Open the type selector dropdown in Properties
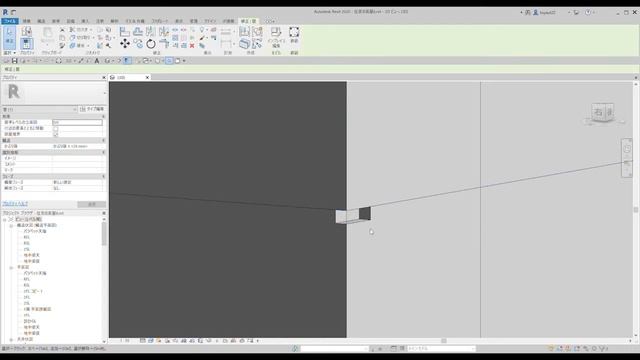 point(75,109)
